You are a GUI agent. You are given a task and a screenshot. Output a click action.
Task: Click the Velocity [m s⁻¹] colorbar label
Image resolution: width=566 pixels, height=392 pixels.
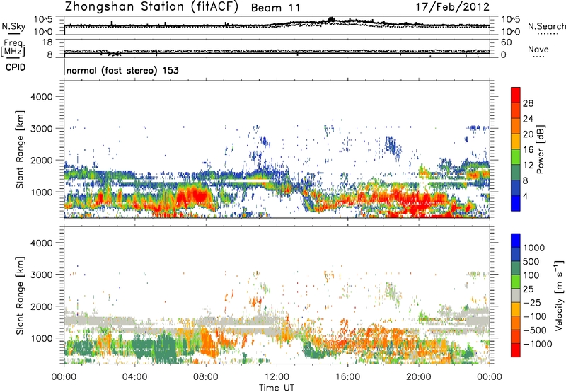click(x=559, y=295)
